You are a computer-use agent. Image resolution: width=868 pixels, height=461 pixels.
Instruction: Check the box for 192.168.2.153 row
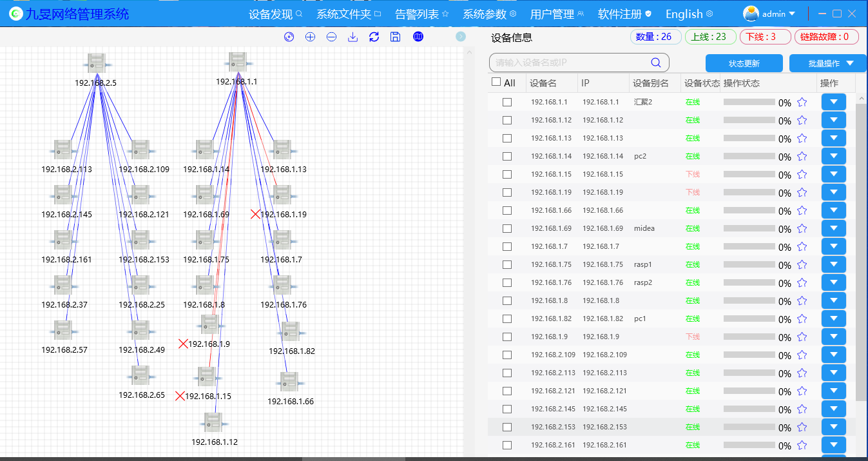pos(507,427)
